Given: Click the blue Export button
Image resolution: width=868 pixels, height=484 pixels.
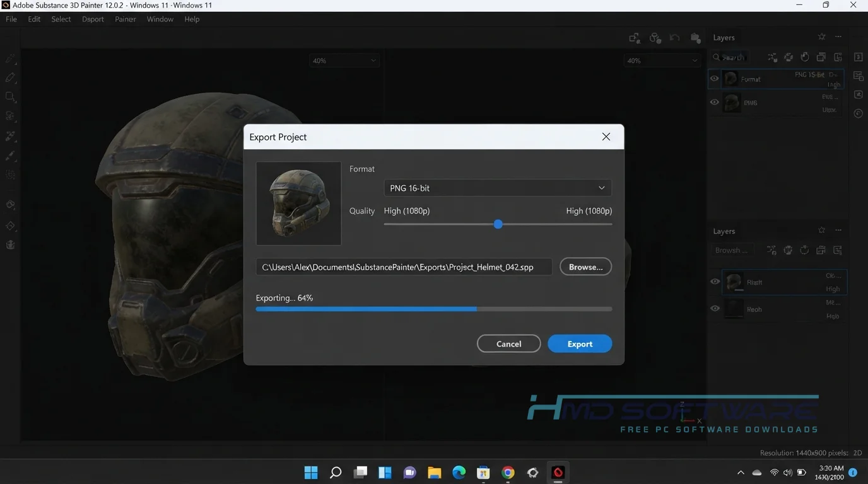Looking at the screenshot, I should tap(580, 343).
